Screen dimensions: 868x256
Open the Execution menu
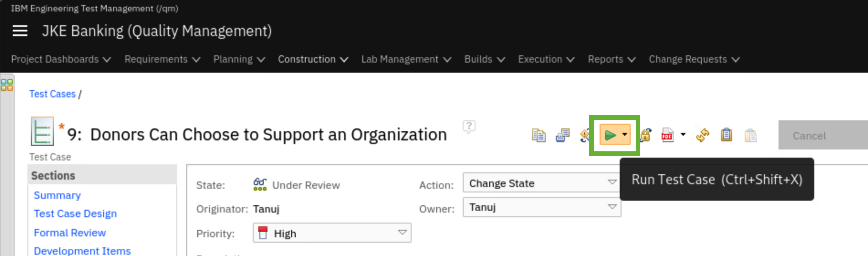[x=546, y=59]
